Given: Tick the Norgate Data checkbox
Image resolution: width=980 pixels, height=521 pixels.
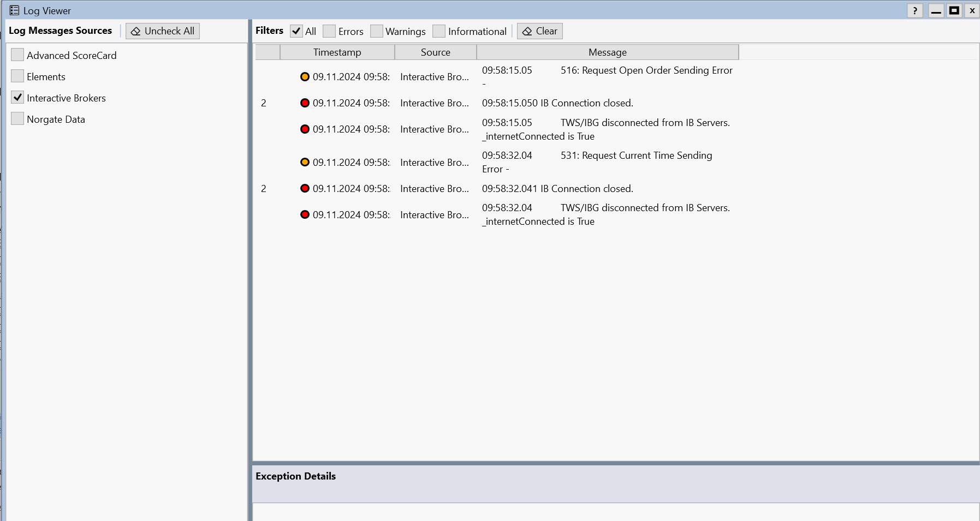Looking at the screenshot, I should click(x=17, y=119).
